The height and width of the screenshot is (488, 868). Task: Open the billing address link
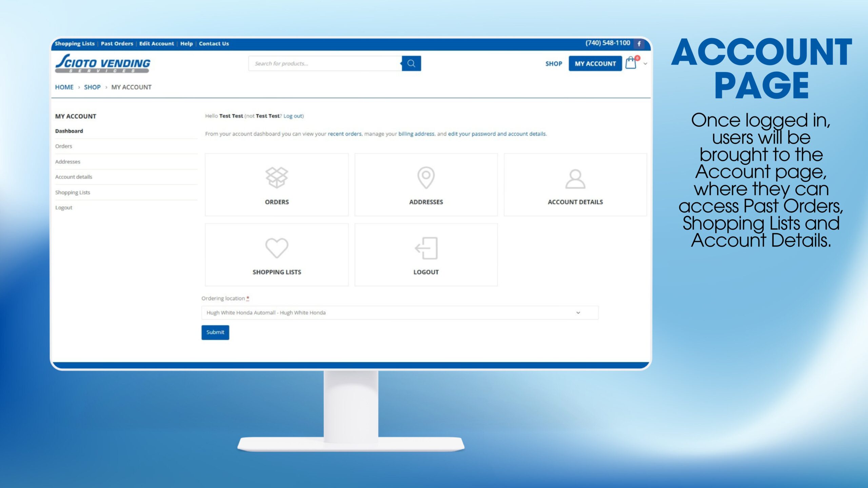416,134
